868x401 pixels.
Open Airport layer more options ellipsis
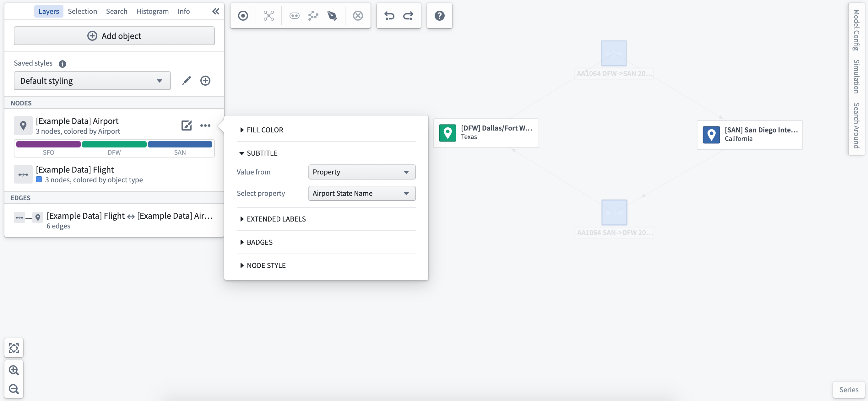pyautogui.click(x=205, y=126)
